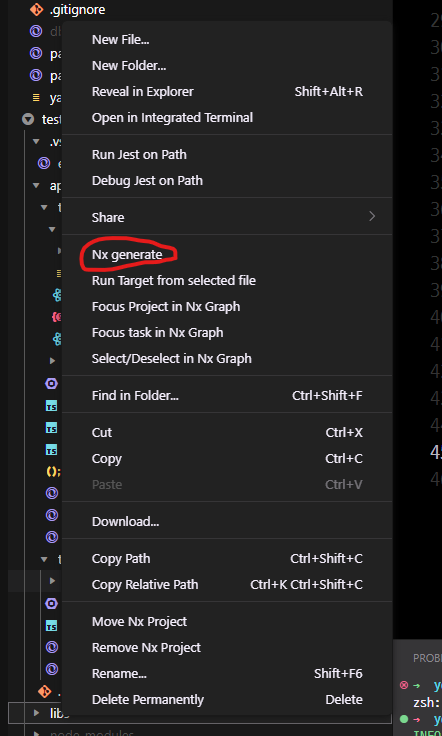The height and width of the screenshot is (736, 442).
Task: Select Nx generate from context menu
Action: pos(127,254)
